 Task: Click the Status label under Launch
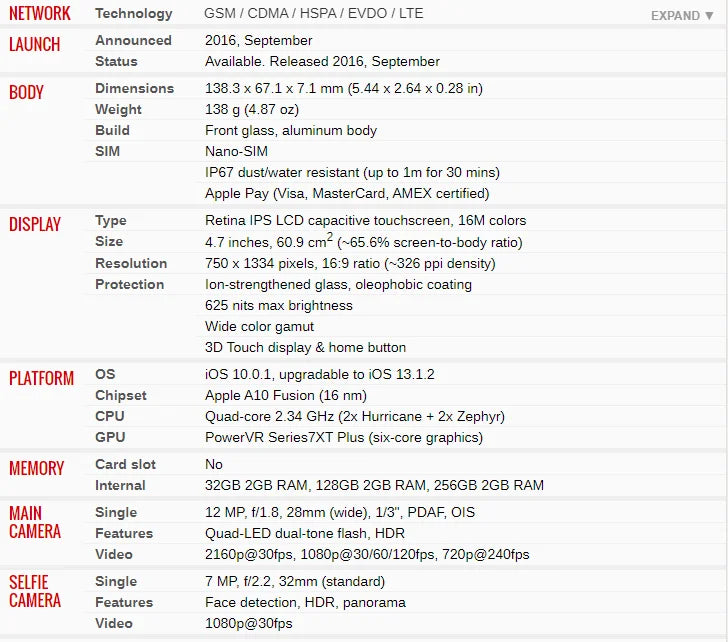click(116, 62)
